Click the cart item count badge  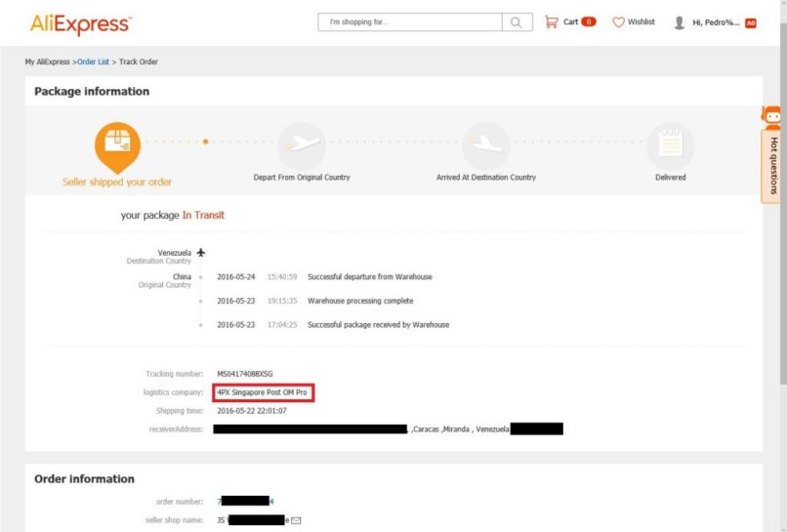coord(589,21)
